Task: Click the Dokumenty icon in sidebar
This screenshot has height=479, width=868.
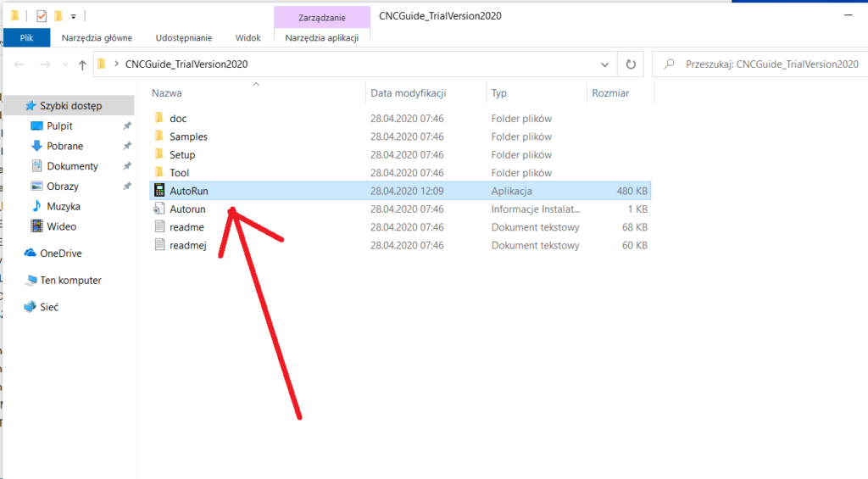Action: [36, 165]
